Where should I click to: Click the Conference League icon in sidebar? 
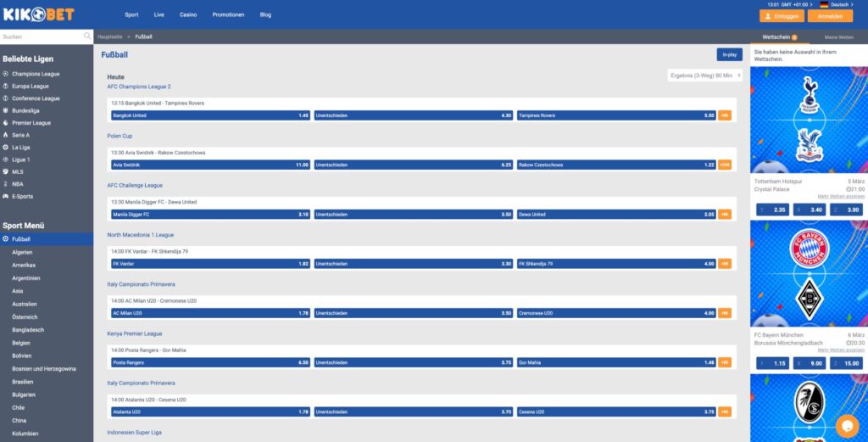(6, 98)
